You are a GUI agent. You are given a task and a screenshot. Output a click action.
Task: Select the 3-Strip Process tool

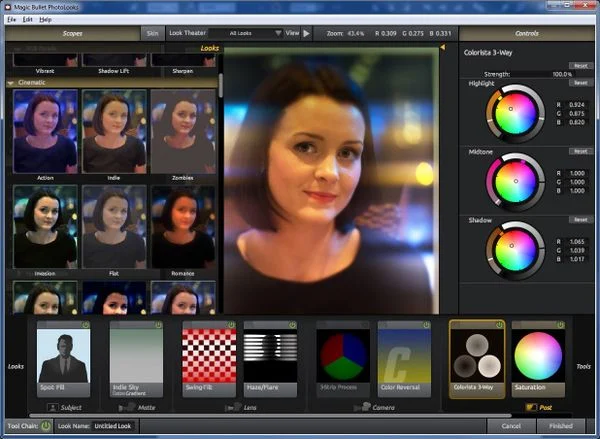(343, 355)
